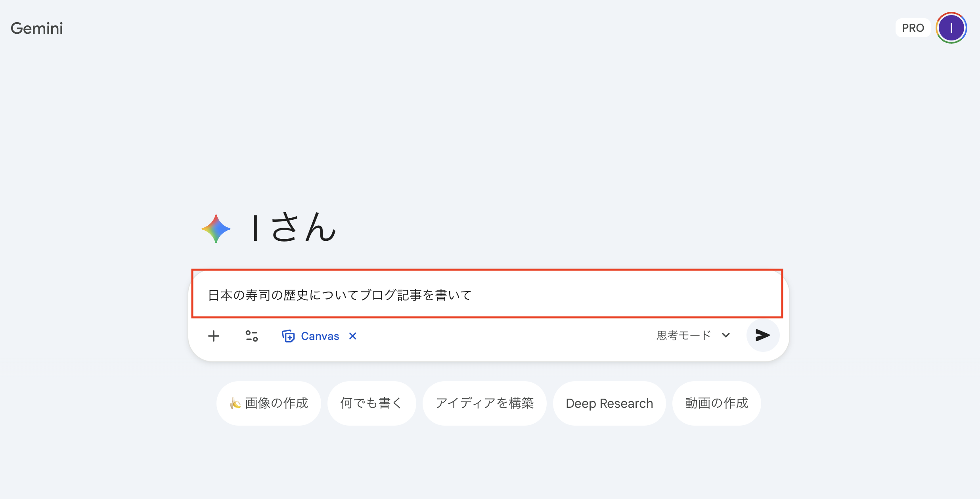The image size is (980, 499).
Task: Click the PRO badge
Action: click(913, 28)
